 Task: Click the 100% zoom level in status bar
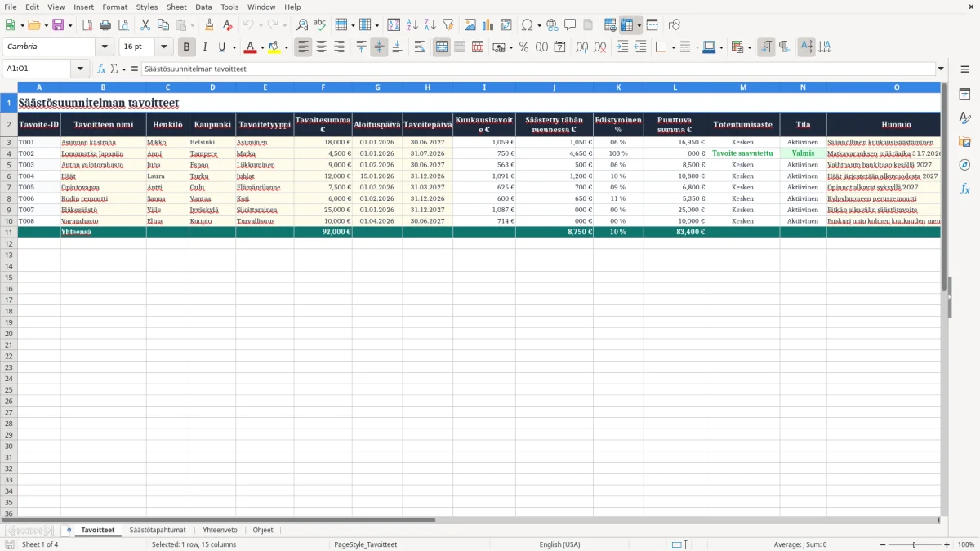(x=966, y=544)
